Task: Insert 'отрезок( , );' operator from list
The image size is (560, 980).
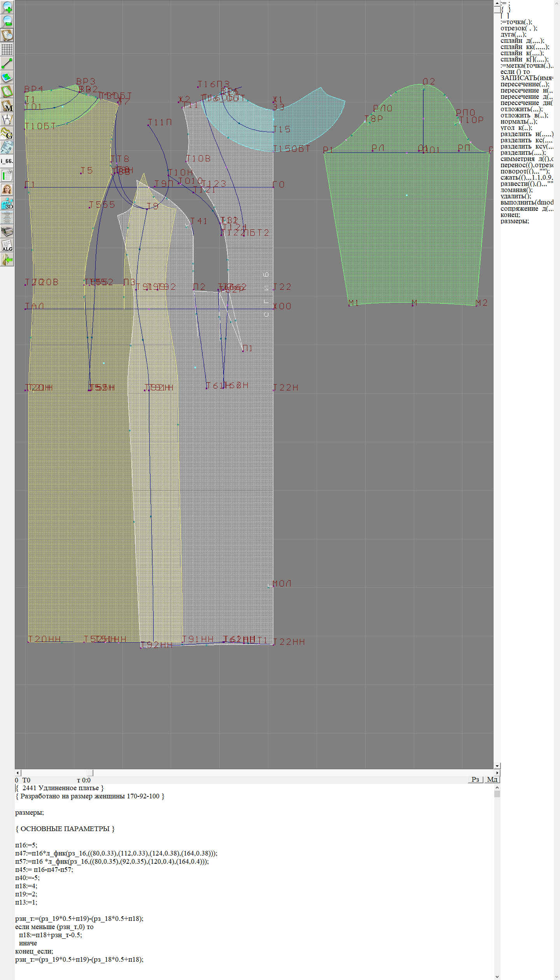Action: [x=519, y=28]
